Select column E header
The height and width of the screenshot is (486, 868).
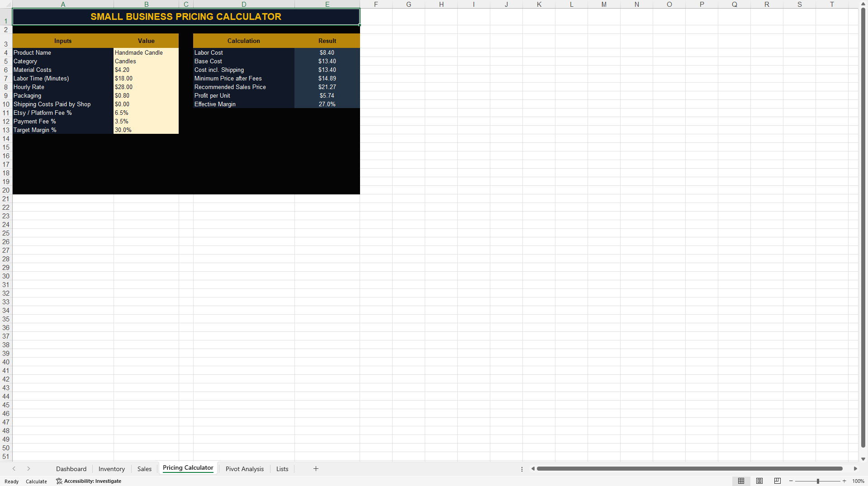coord(327,4)
